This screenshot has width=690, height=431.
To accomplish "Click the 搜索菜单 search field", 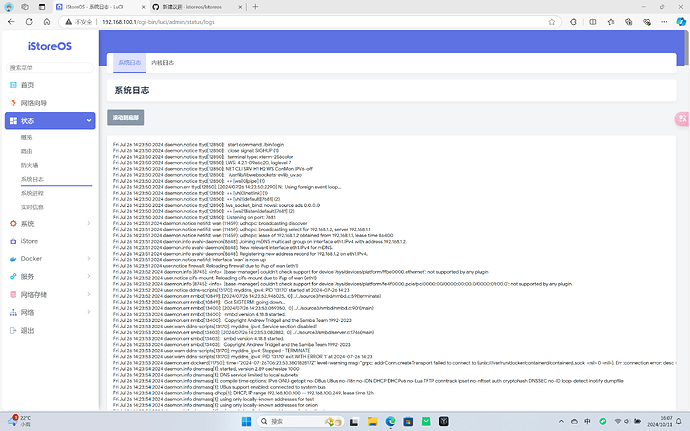I will pyautogui.click(x=49, y=67).
